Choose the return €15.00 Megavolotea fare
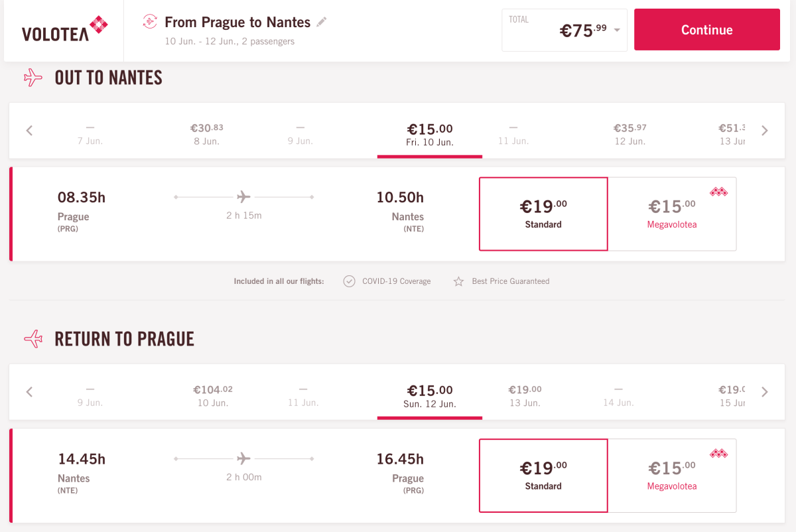 671,475
